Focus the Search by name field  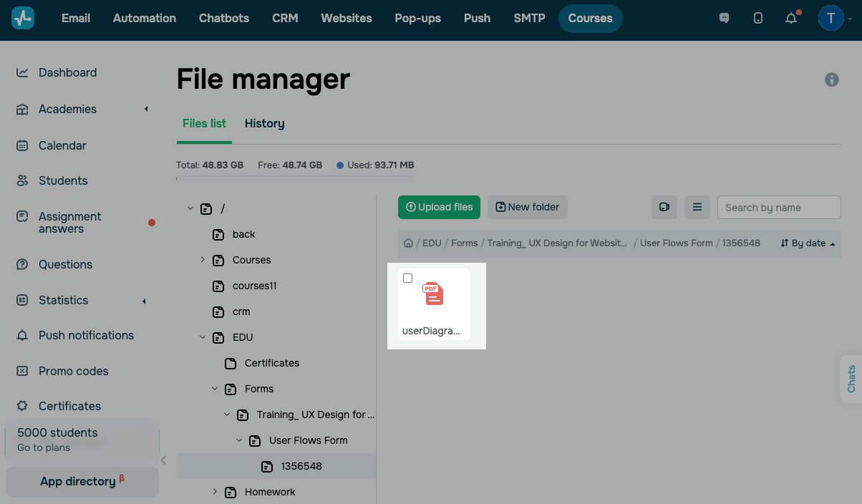pyautogui.click(x=778, y=208)
